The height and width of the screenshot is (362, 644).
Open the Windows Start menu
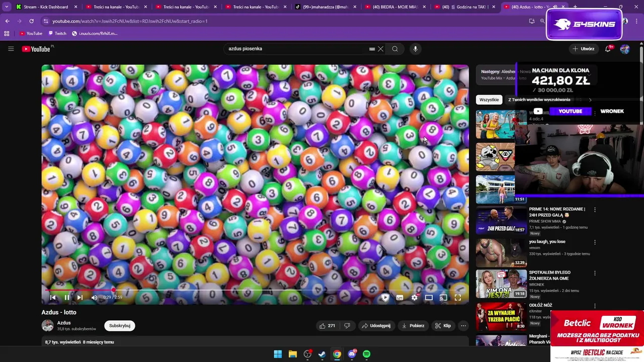tap(278, 354)
